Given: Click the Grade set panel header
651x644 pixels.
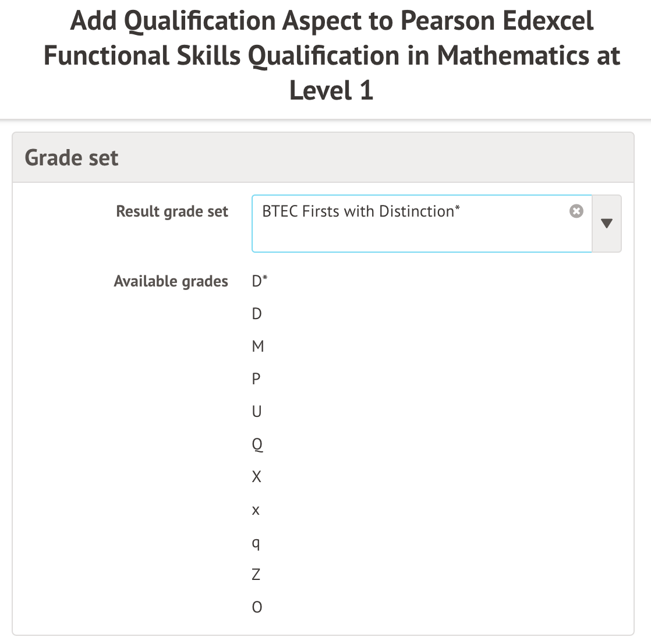Looking at the screenshot, I should (x=72, y=158).
